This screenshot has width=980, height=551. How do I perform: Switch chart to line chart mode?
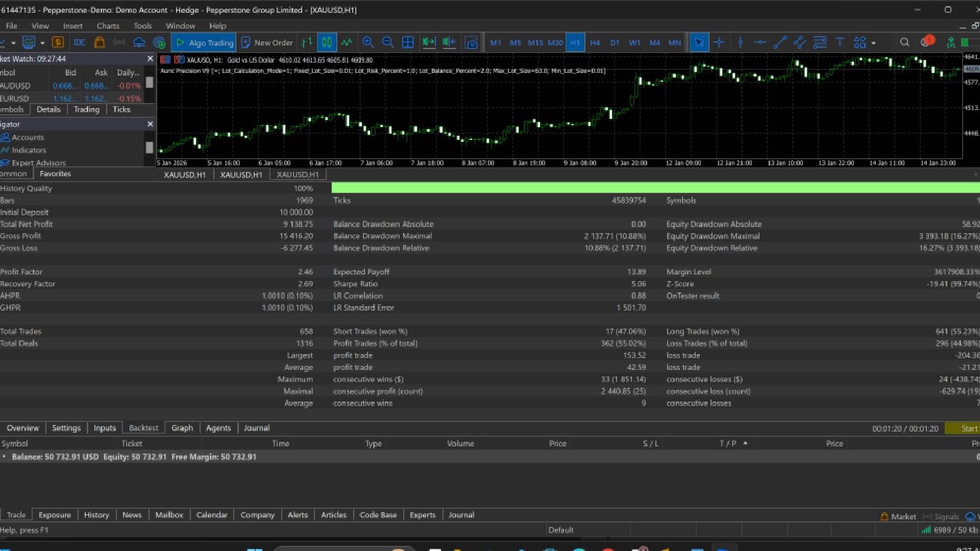click(x=347, y=43)
